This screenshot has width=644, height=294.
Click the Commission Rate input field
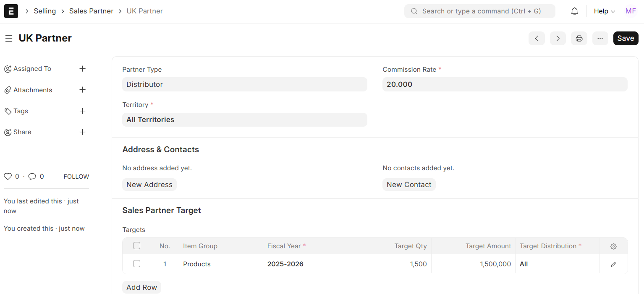505,84
